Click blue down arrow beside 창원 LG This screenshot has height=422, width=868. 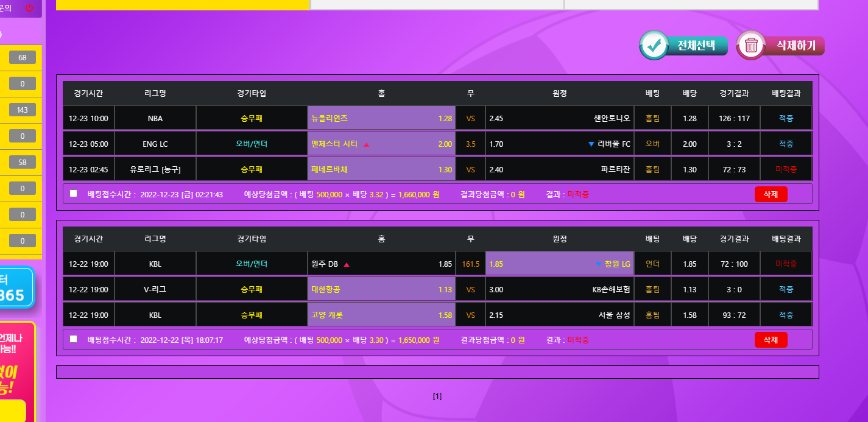coord(598,264)
